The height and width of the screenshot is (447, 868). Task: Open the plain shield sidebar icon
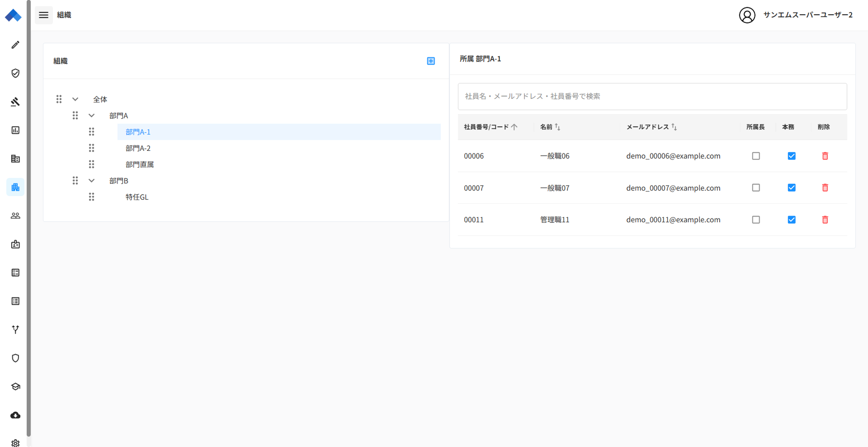click(x=15, y=358)
